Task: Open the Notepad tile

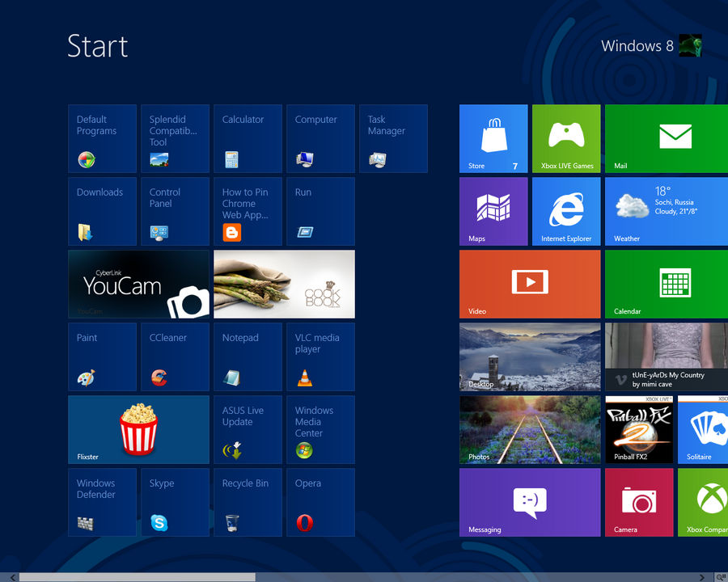Action: (248, 357)
